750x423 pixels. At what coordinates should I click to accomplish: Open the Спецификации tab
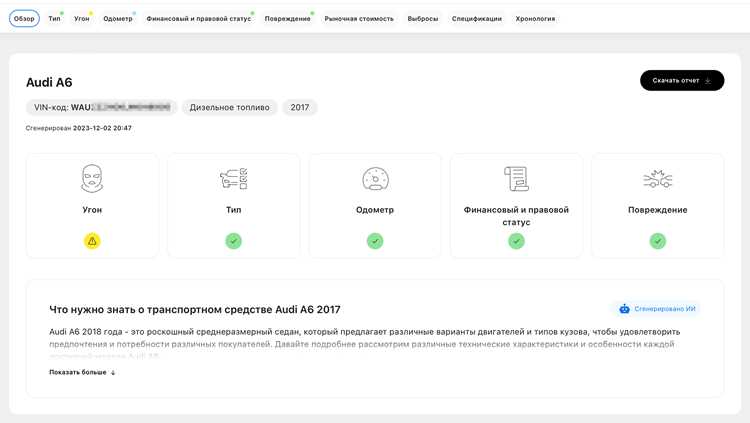[x=476, y=19]
